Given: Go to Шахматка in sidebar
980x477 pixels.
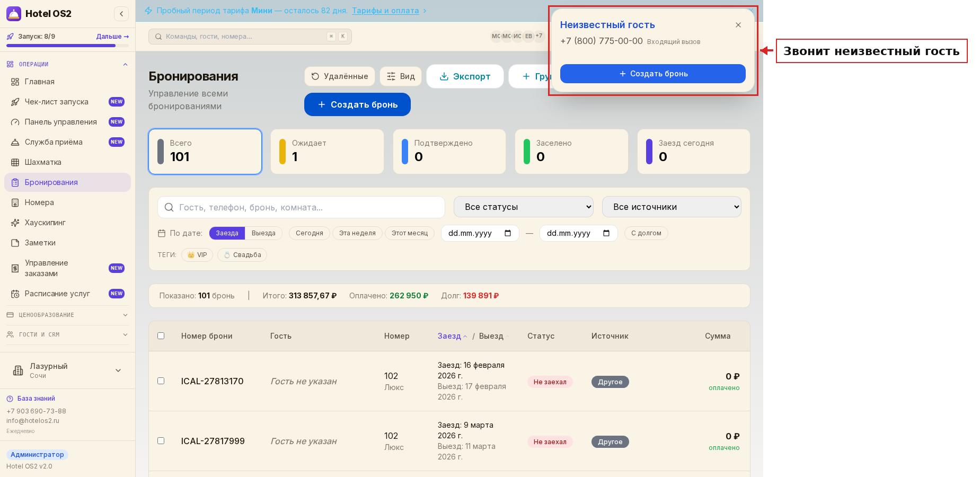Looking at the screenshot, I should click(x=67, y=162).
